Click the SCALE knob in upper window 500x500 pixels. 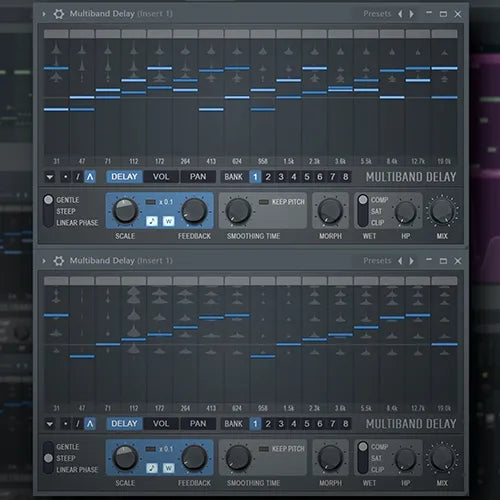[x=125, y=211]
